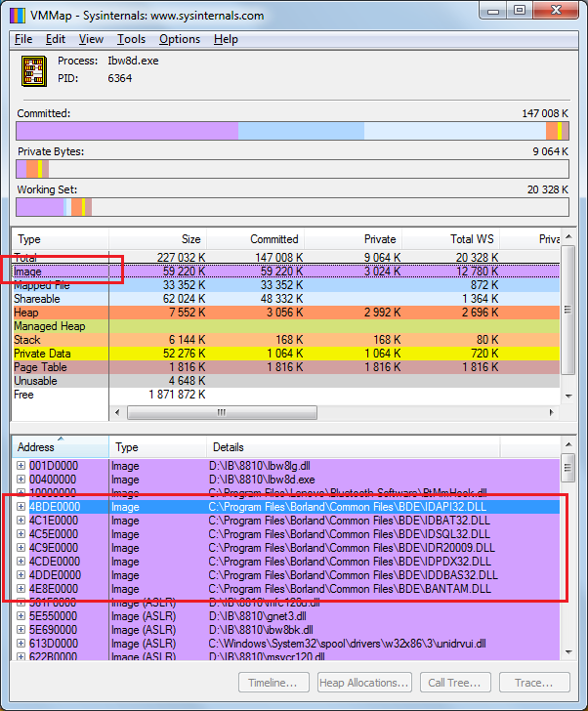
Task: Click the summary horizontal scroll left arrow
Action: [x=117, y=412]
